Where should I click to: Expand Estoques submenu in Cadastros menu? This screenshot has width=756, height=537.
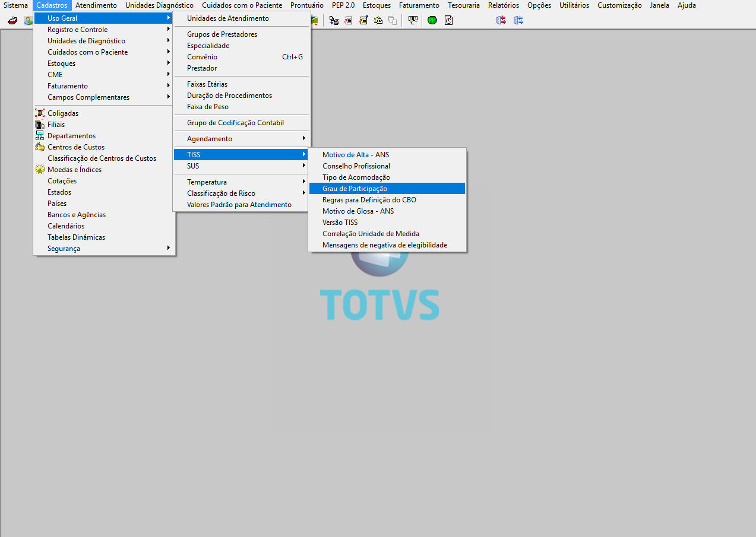(x=103, y=63)
